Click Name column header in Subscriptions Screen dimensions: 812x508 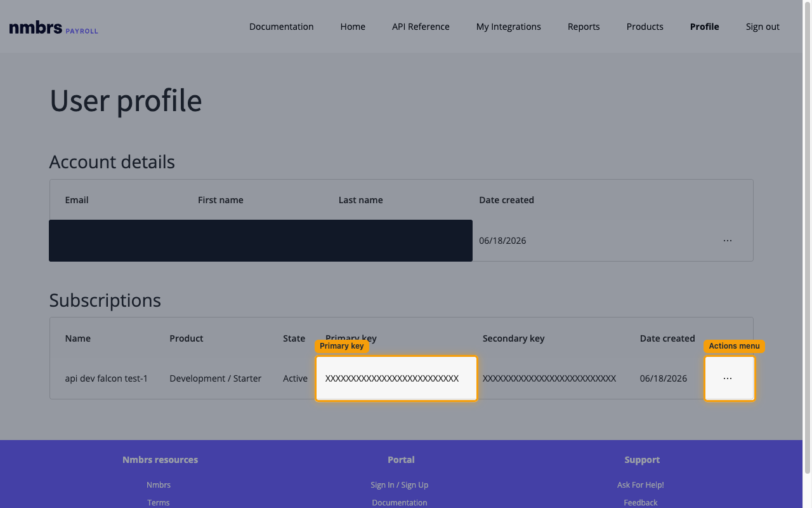[78, 338]
